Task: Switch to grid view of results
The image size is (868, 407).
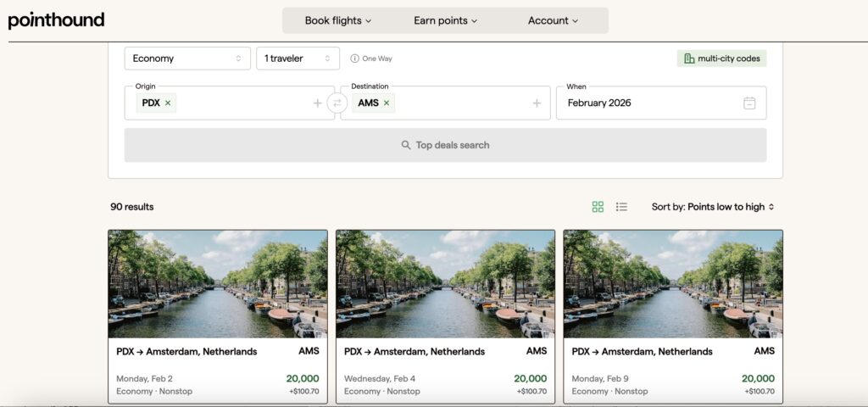Action: (598, 207)
